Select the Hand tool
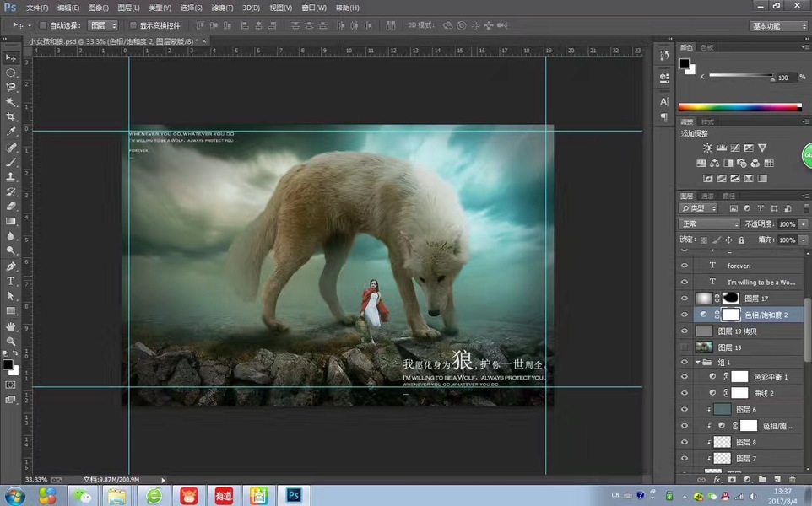 pos(11,326)
